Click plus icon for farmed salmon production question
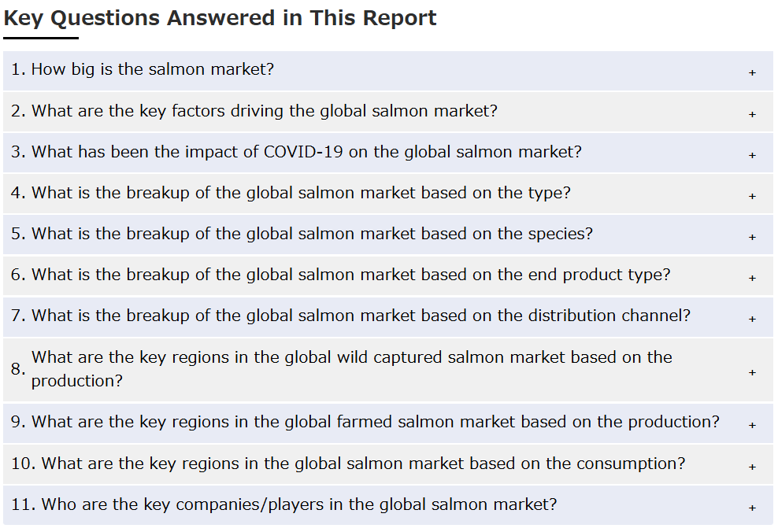Screen dimensions: 778x532 [752, 426]
